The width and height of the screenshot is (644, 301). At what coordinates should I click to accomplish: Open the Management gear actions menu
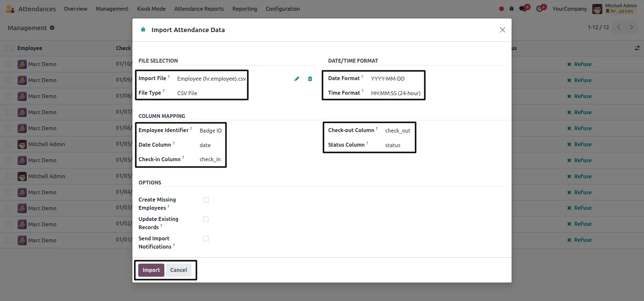[x=52, y=28]
